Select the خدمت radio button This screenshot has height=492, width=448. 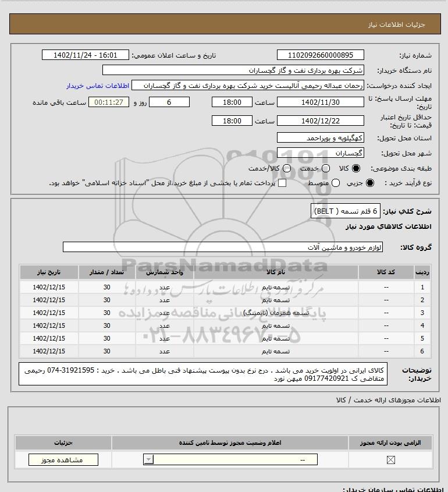point(326,168)
